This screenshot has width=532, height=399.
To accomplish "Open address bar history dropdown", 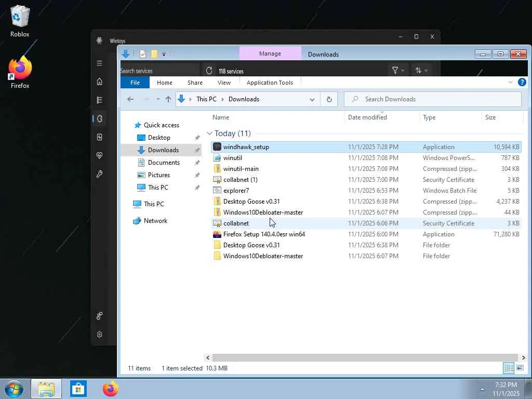I will pos(312,99).
